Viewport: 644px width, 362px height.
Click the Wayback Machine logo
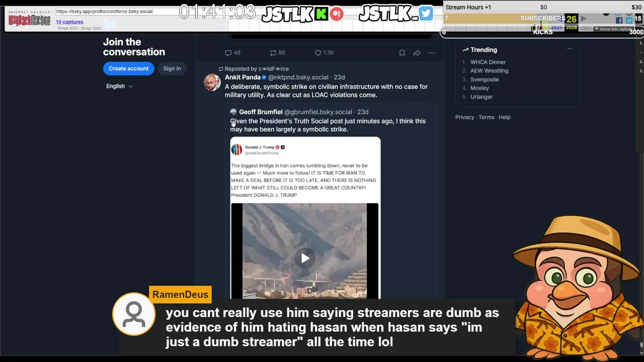[x=29, y=19]
